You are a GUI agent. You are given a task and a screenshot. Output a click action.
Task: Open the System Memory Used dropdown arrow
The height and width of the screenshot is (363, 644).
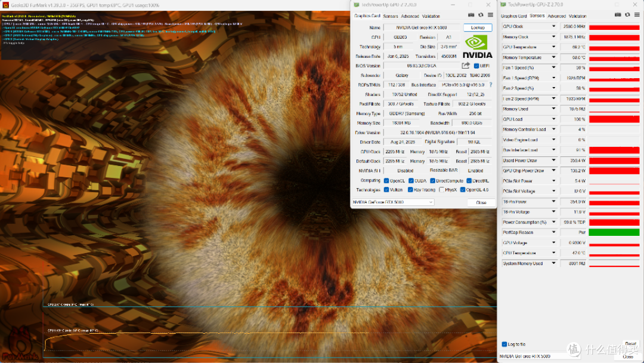pyautogui.click(x=553, y=263)
